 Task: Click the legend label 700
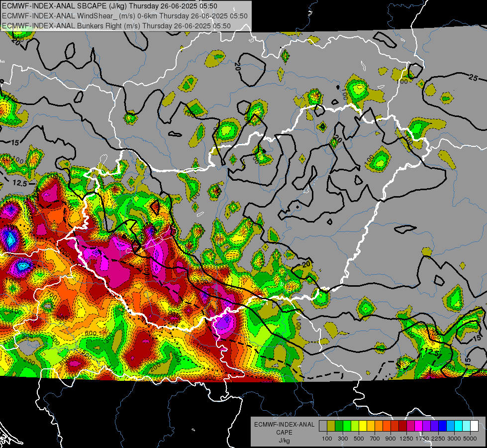click(x=375, y=439)
